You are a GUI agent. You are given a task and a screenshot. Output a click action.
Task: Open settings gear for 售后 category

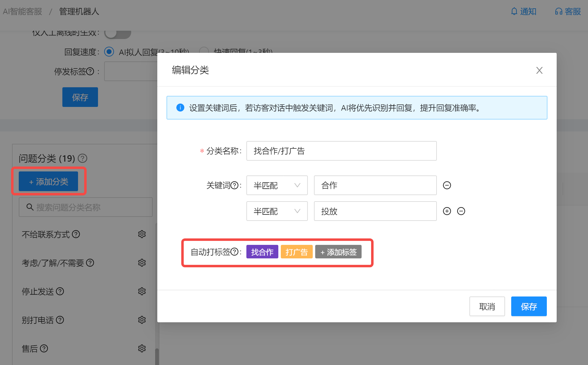(142, 348)
